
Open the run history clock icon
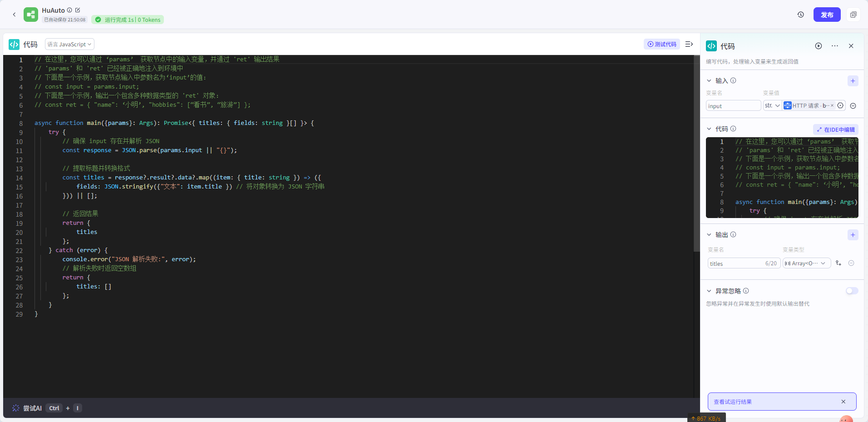tap(800, 15)
